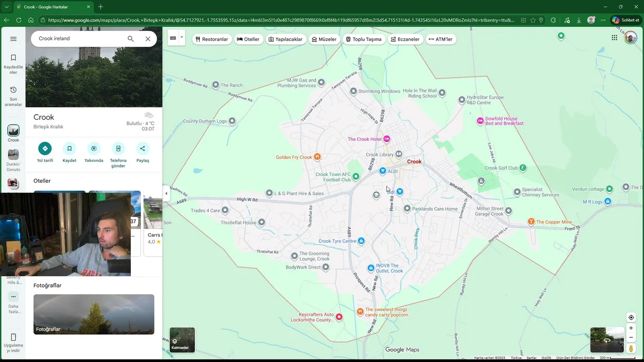Open the Google Maps hamburger menu
This screenshot has width=644, height=362.
click(14, 39)
